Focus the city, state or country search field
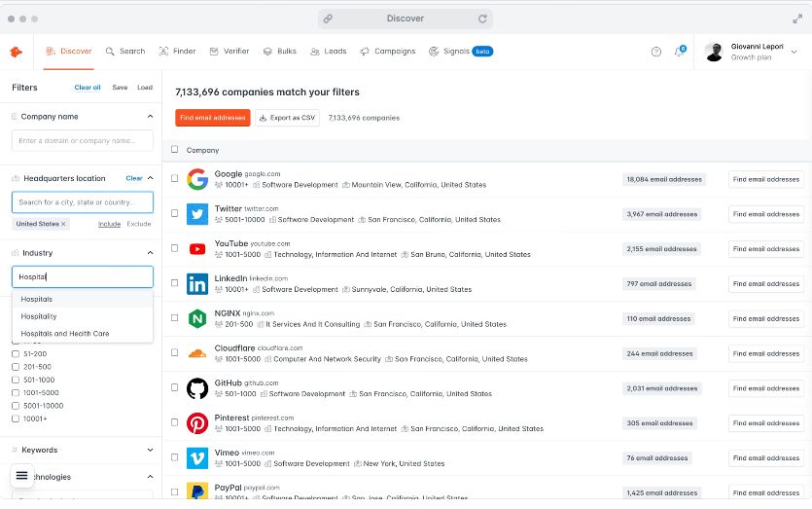Viewport: 812px width, 509px height. pyautogui.click(x=83, y=202)
